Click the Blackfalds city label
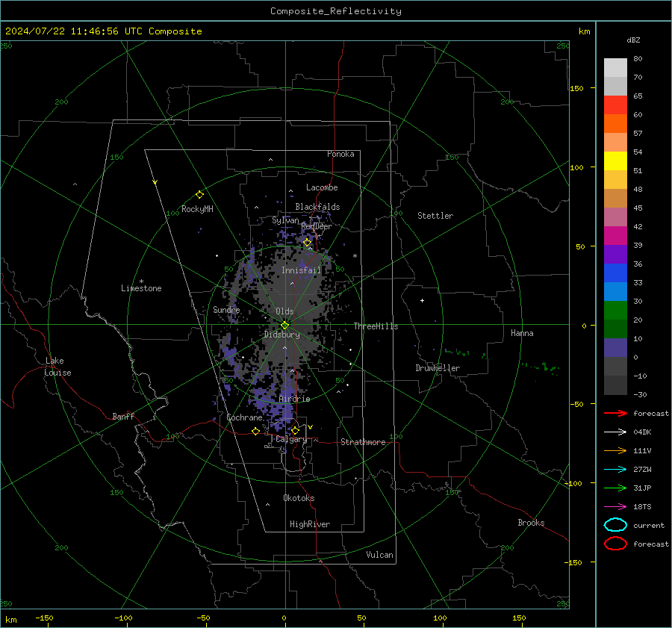This screenshot has height=628, width=672. coord(317,207)
